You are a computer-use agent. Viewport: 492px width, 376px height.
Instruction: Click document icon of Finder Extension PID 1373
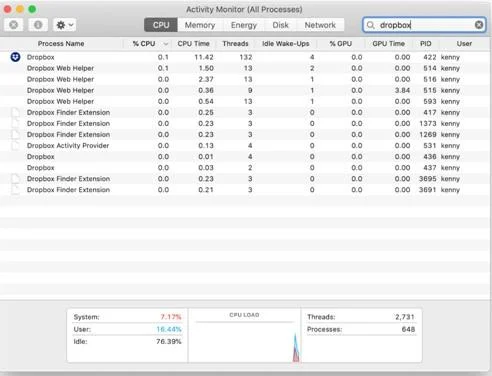click(15, 123)
